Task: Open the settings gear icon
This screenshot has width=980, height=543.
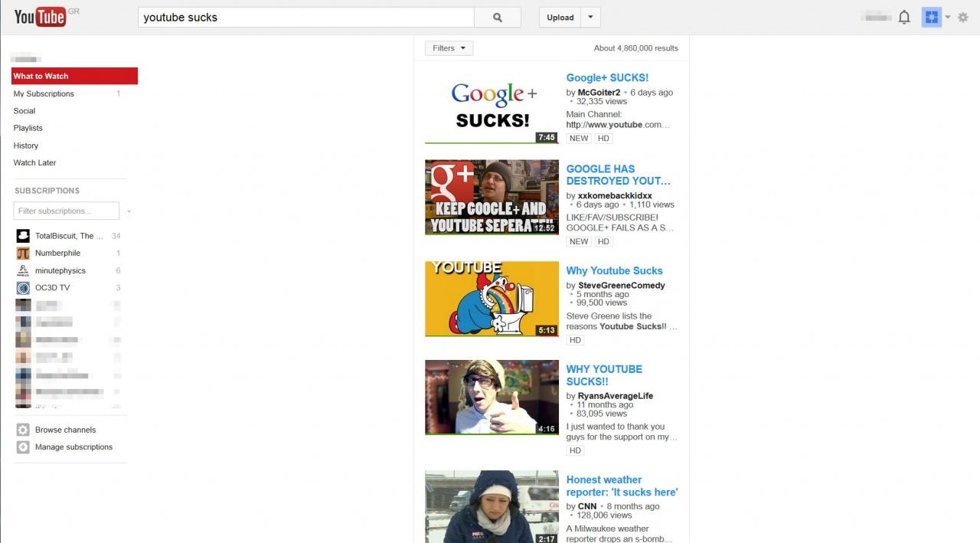Action: click(963, 17)
